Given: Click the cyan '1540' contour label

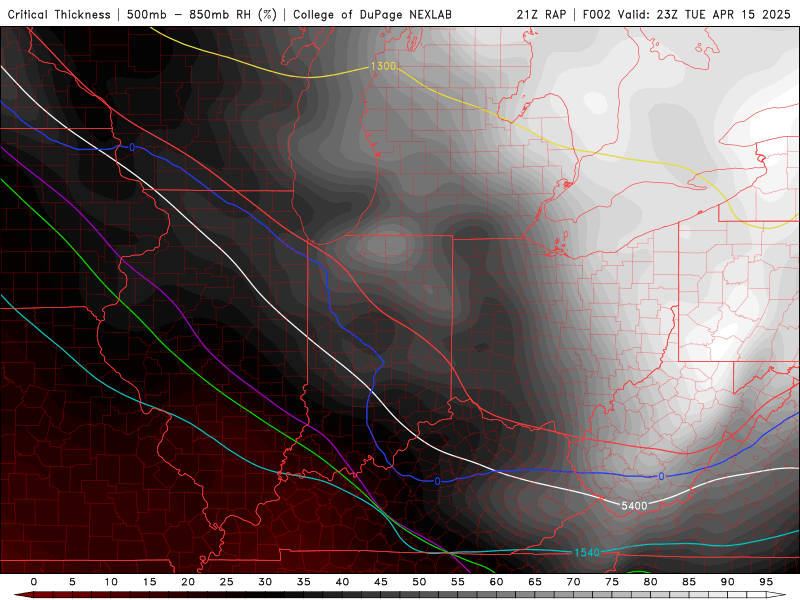Looking at the screenshot, I should 587,553.
